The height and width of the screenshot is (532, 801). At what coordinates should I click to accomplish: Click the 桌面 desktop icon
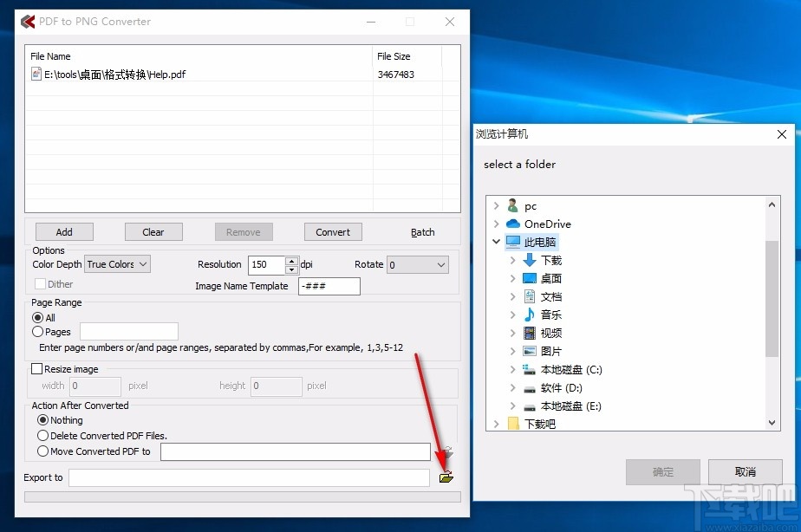coord(528,278)
